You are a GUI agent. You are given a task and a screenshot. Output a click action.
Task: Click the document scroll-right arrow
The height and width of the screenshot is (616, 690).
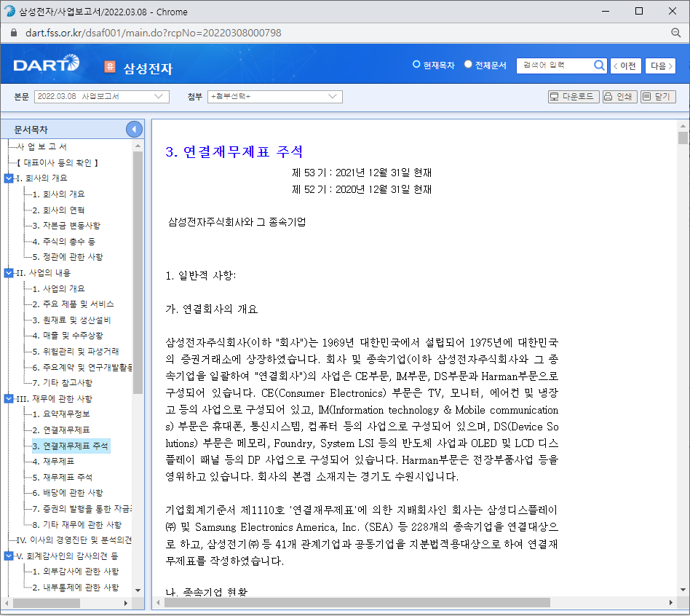point(670,602)
